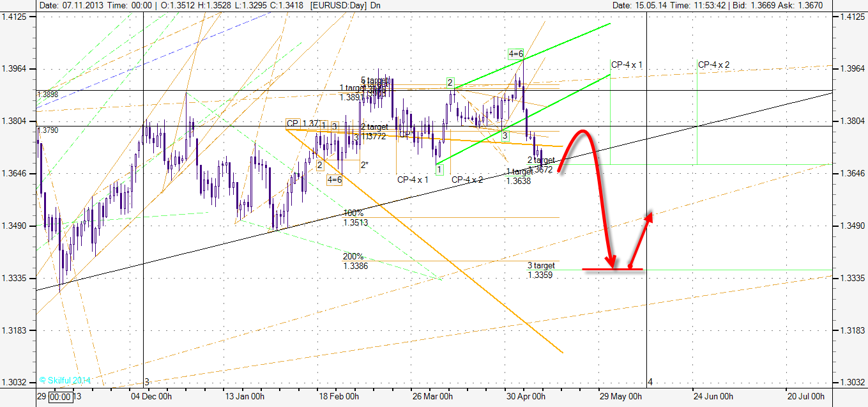Screen dimensions: 868x407
Task: Click the 200% 1.3386 level label
Action: [355, 261]
